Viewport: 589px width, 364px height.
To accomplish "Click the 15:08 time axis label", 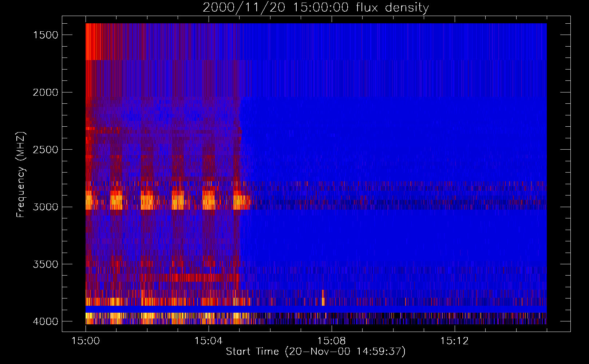I will click(x=331, y=341).
